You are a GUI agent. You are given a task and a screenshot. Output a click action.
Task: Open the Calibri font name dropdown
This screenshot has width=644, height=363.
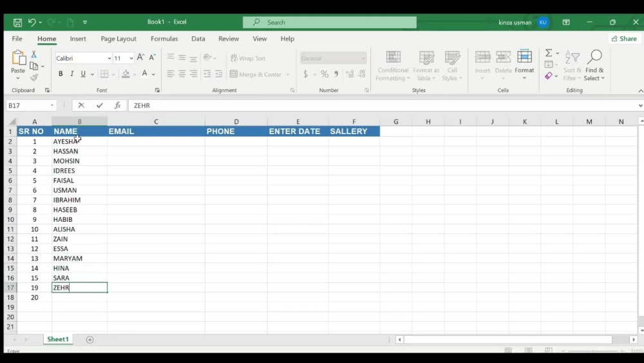[109, 59]
